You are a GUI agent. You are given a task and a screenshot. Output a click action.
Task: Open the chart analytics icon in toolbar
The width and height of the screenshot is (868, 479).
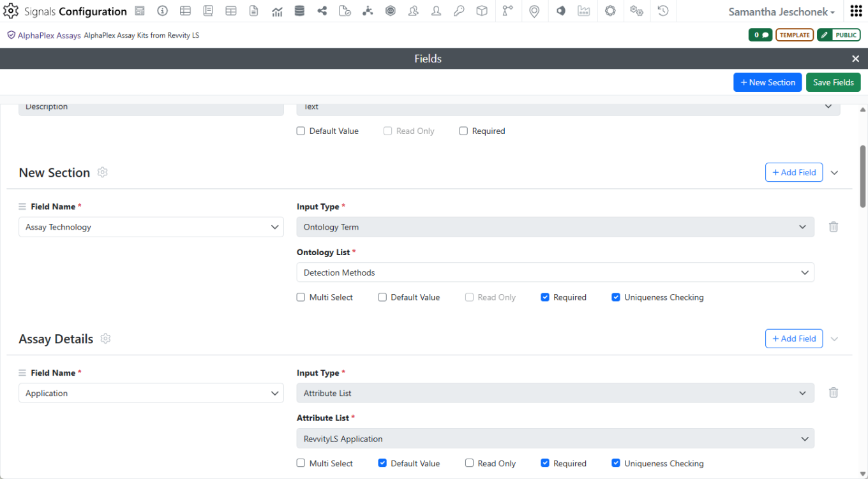(x=277, y=11)
